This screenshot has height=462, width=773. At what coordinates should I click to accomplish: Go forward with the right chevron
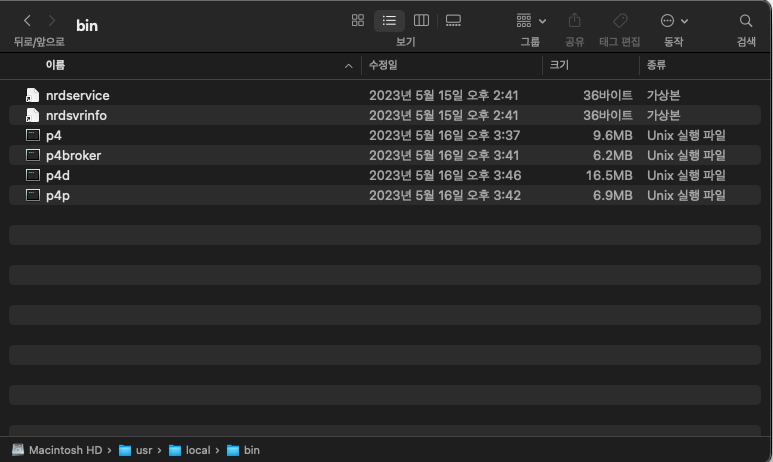click(52, 21)
